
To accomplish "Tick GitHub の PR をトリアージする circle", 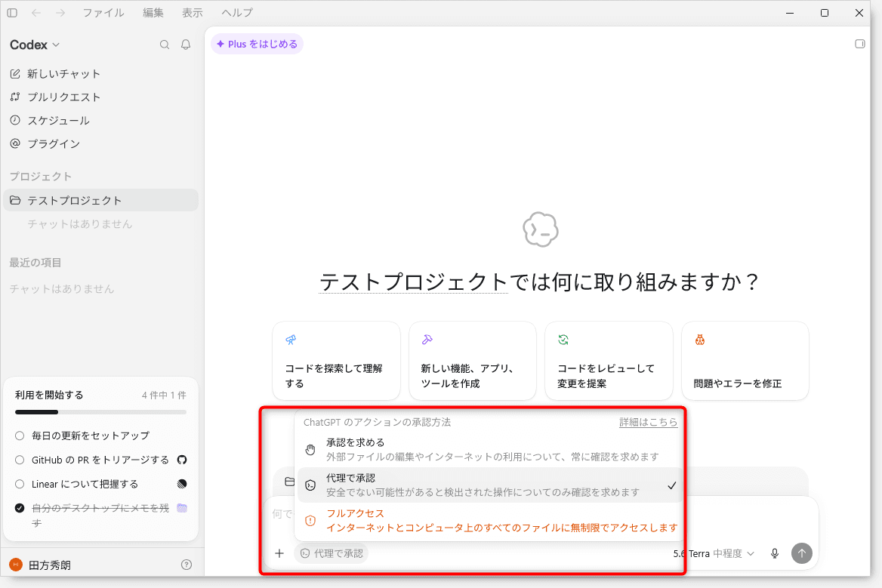I will point(20,460).
